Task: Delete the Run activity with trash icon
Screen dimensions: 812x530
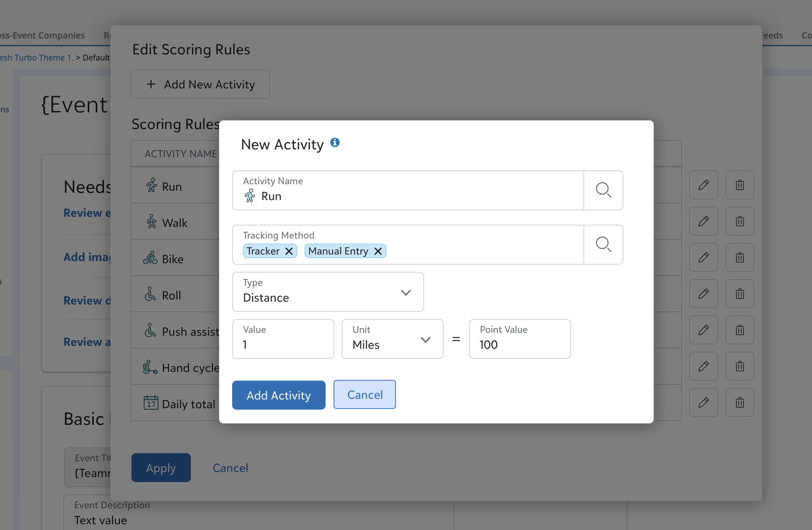Action: tap(740, 185)
